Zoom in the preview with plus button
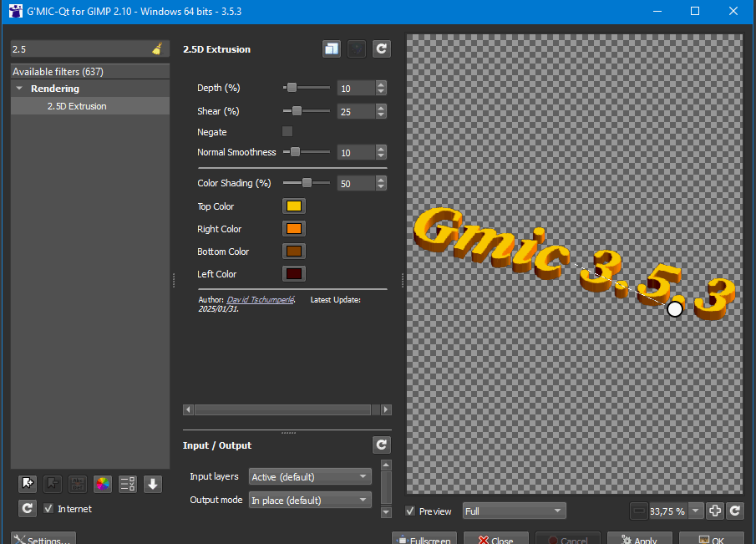Screen dimensions: 756x544 coord(715,511)
